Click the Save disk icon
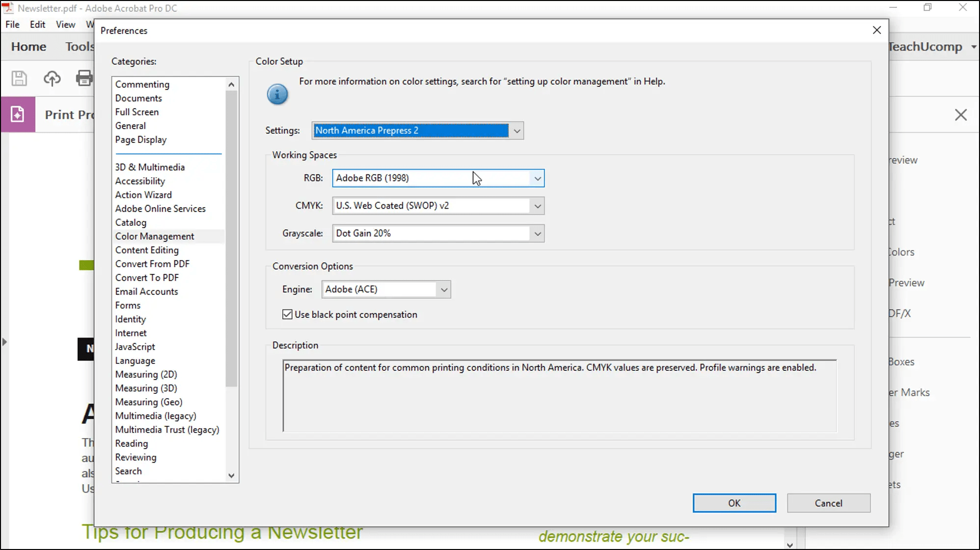This screenshot has width=980, height=550. [x=19, y=79]
